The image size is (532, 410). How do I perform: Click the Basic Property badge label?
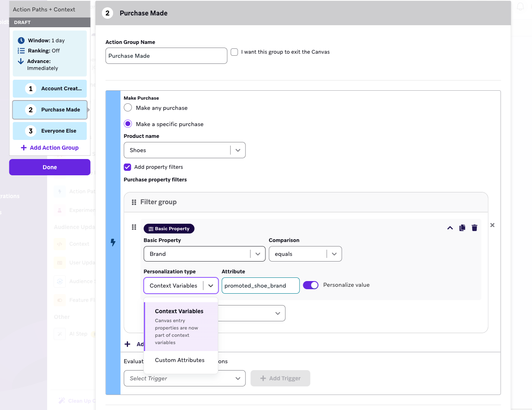pyautogui.click(x=169, y=229)
